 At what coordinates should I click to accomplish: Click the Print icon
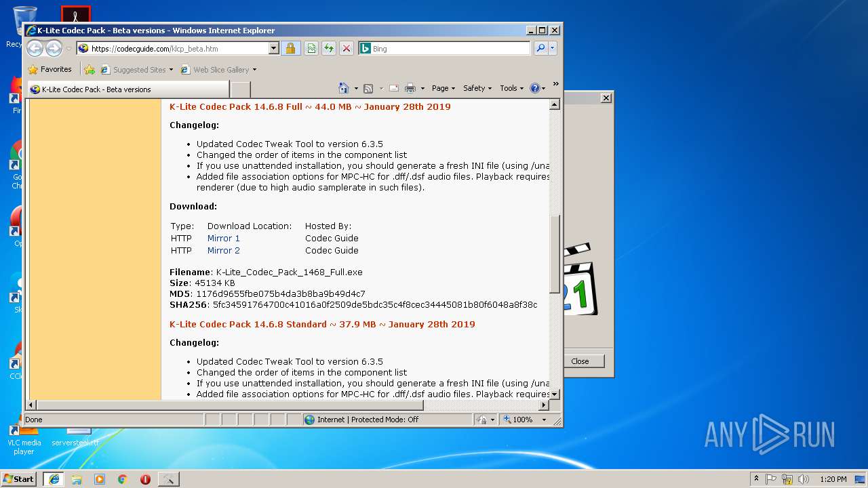pyautogui.click(x=410, y=88)
